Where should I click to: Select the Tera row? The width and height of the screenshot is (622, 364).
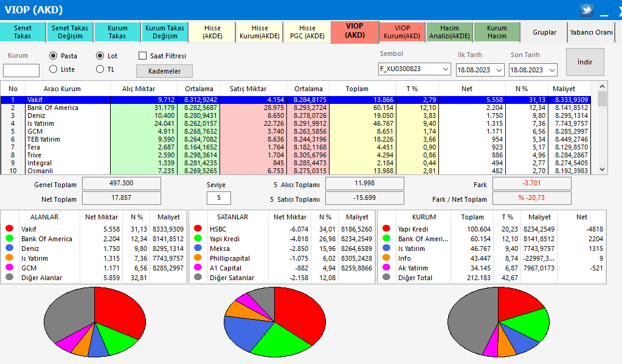[x=295, y=147]
